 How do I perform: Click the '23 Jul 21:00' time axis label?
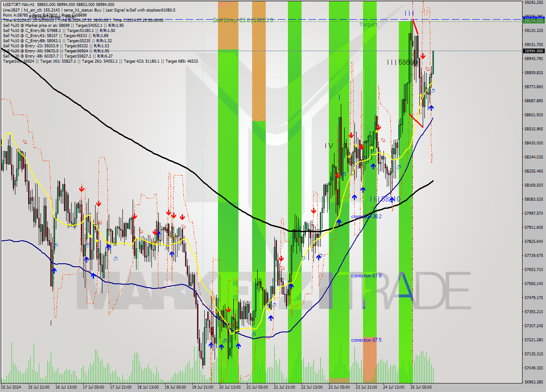coord(366,387)
